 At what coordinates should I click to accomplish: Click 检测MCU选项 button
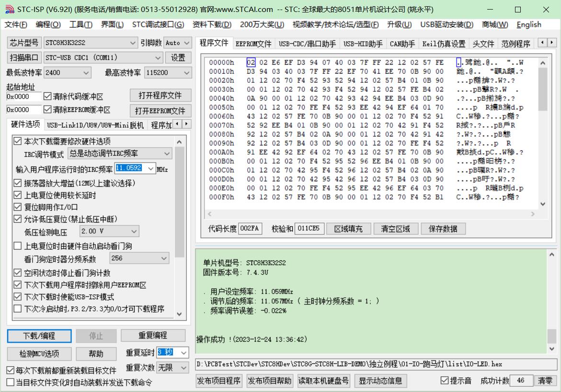tap(39, 354)
